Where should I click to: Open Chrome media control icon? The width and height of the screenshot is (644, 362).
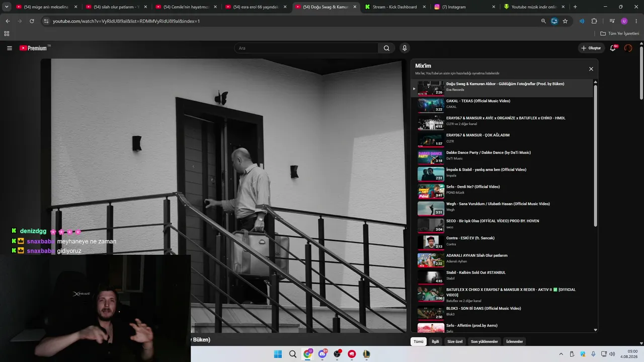(612, 21)
